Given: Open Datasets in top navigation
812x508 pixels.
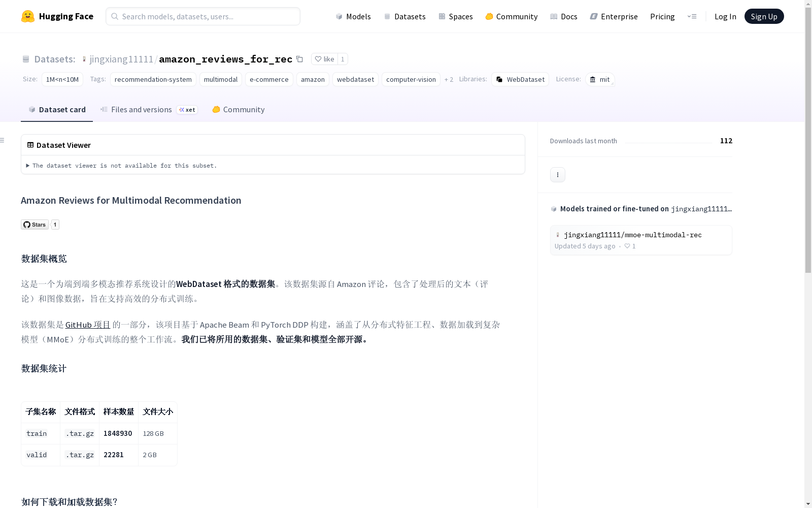Looking at the screenshot, I should tap(404, 16).
